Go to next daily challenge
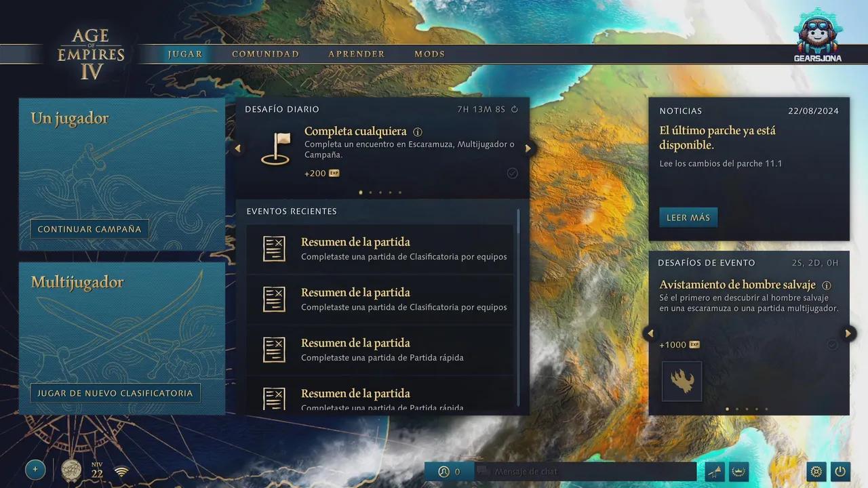The height and width of the screenshot is (488, 868). (x=528, y=148)
